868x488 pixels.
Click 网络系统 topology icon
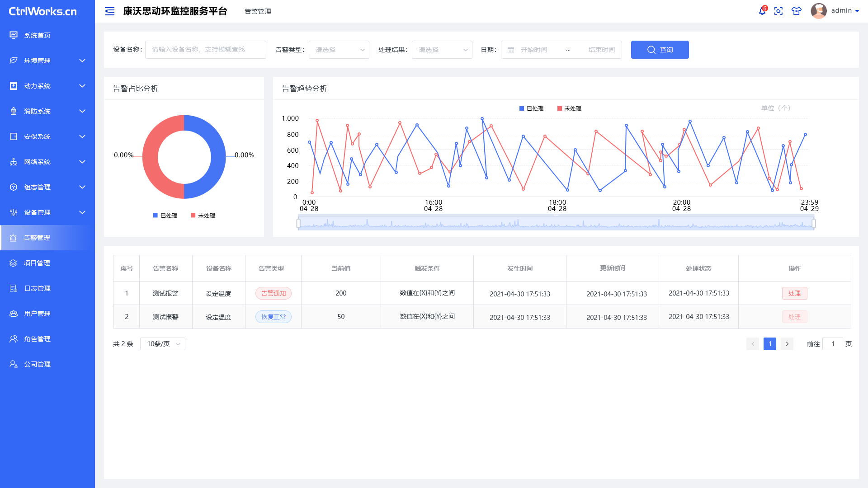14,162
